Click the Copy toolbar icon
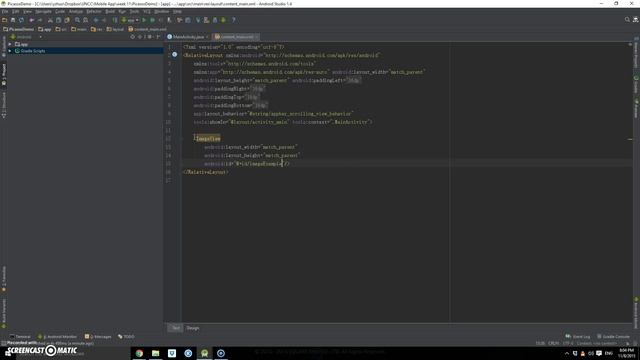 (x=58, y=20)
